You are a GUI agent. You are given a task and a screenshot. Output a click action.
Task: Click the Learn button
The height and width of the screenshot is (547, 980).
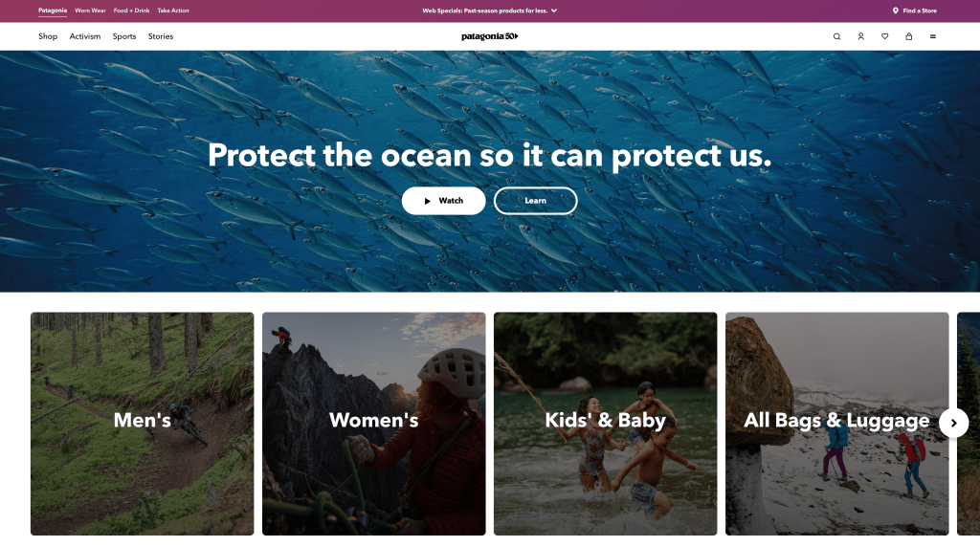pyautogui.click(x=535, y=201)
